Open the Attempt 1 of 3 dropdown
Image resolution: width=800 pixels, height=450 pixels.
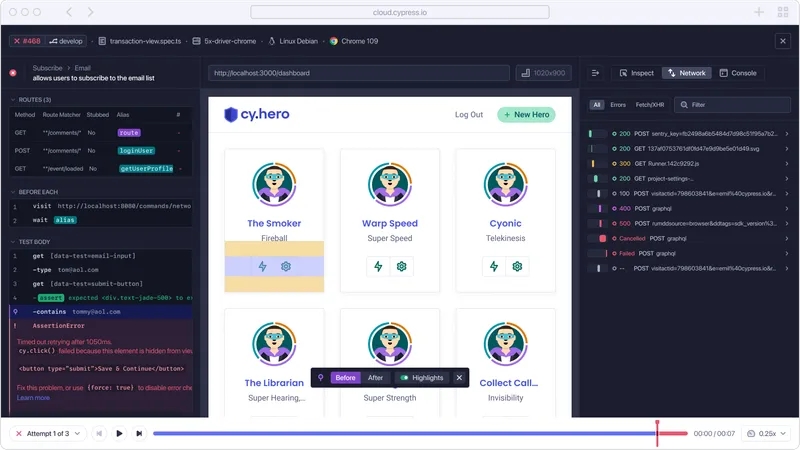48,434
